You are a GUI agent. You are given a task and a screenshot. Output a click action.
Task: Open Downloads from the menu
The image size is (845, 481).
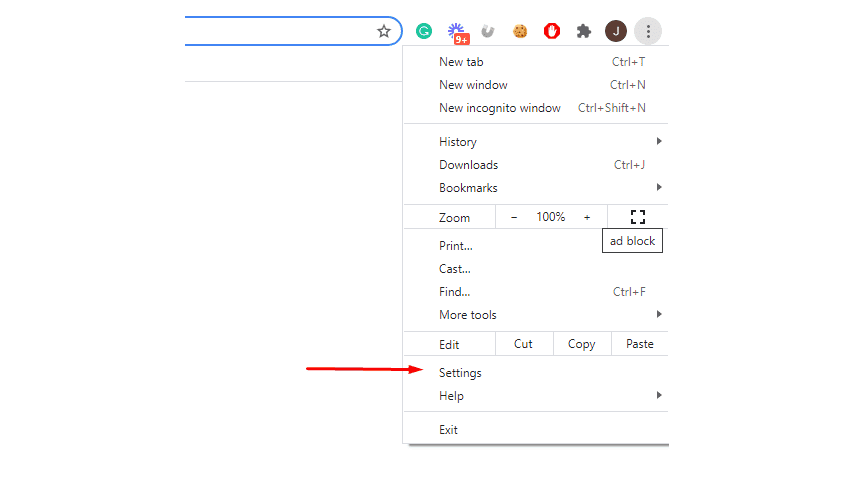[536, 165]
